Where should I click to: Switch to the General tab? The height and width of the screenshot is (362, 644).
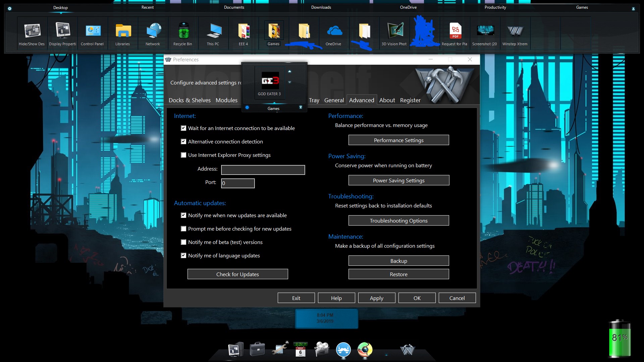coord(334,100)
